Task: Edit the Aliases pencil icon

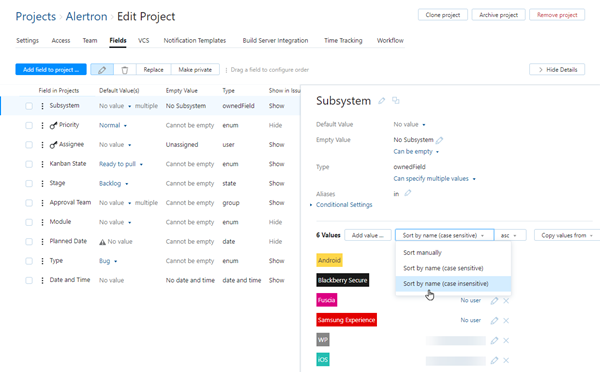Action: (x=408, y=193)
